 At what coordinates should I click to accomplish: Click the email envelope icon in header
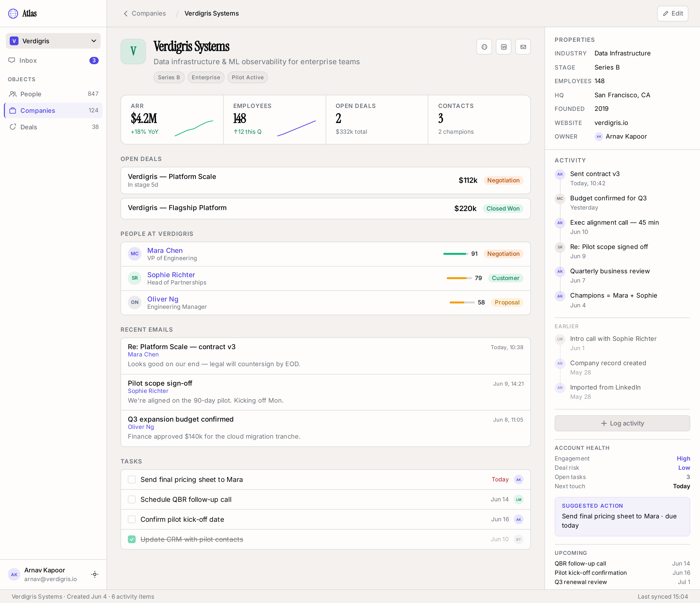tap(523, 47)
